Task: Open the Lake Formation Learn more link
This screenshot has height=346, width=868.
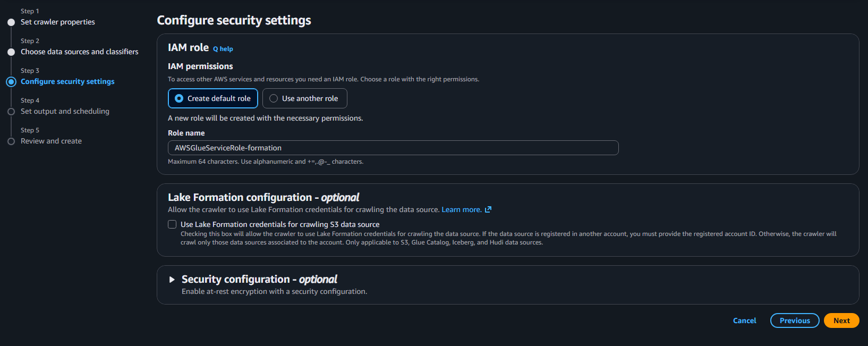Action: (462, 209)
